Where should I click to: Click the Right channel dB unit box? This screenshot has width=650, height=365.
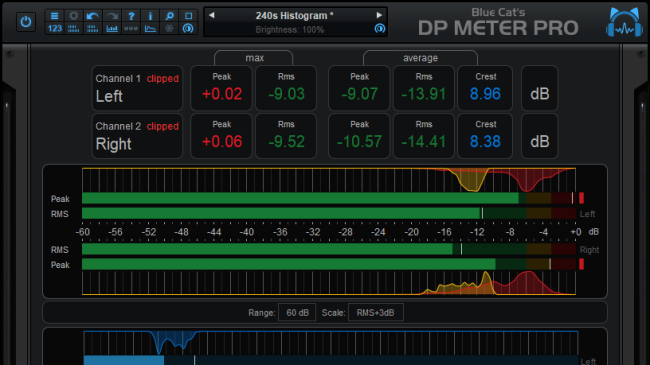540,136
